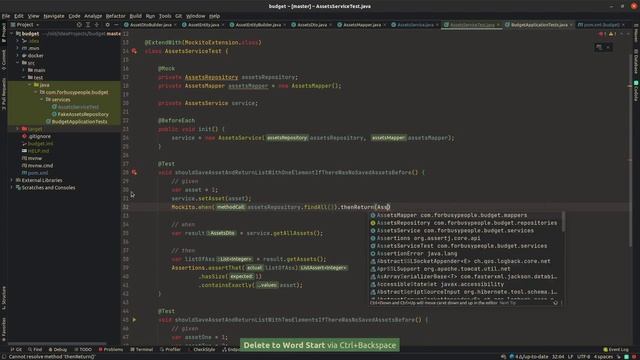This screenshot has width=640, height=360.
Task: Open Database side panel stripe
Action: [x=636, y=62]
